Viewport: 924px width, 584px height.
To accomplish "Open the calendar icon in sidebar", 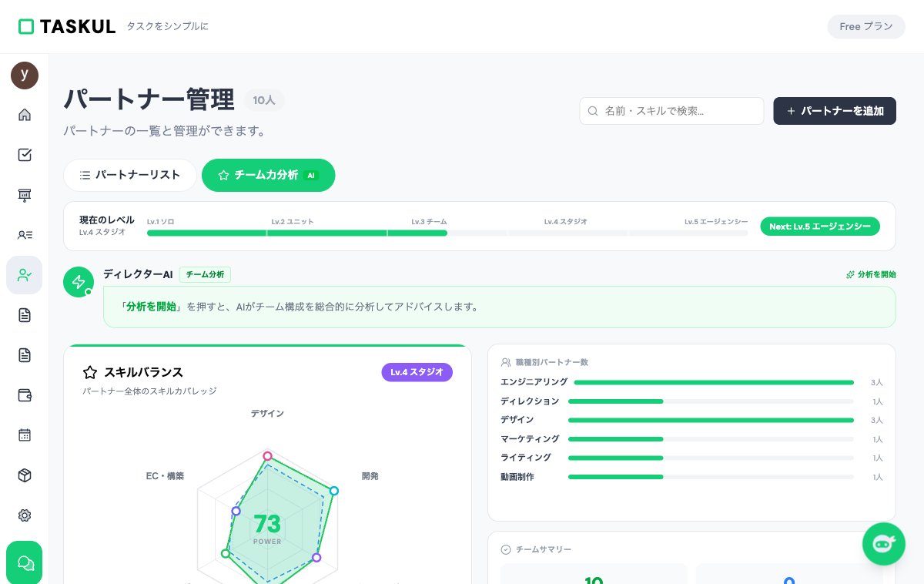I will pos(25,435).
